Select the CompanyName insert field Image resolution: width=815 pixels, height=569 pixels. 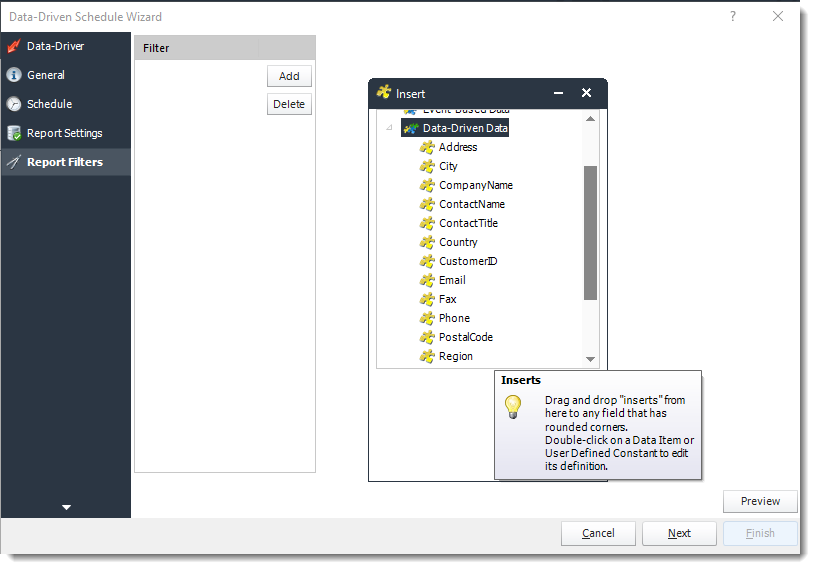476,186
